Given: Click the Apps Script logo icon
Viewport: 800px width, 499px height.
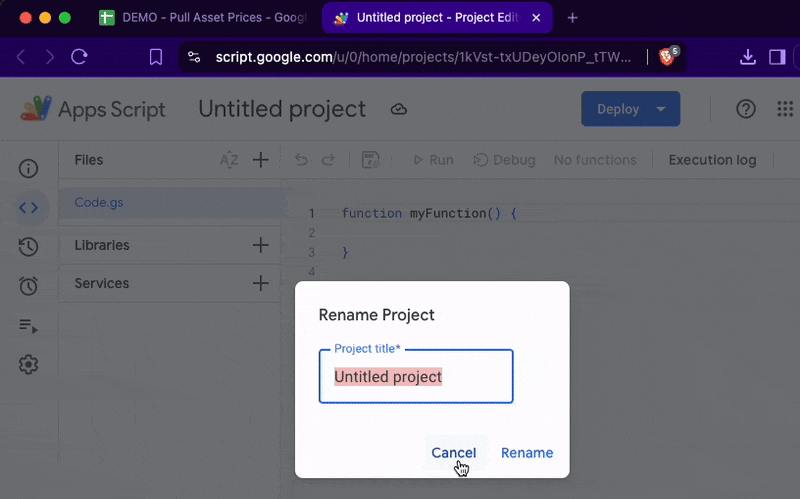Looking at the screenshot, I should click(36, 109).
